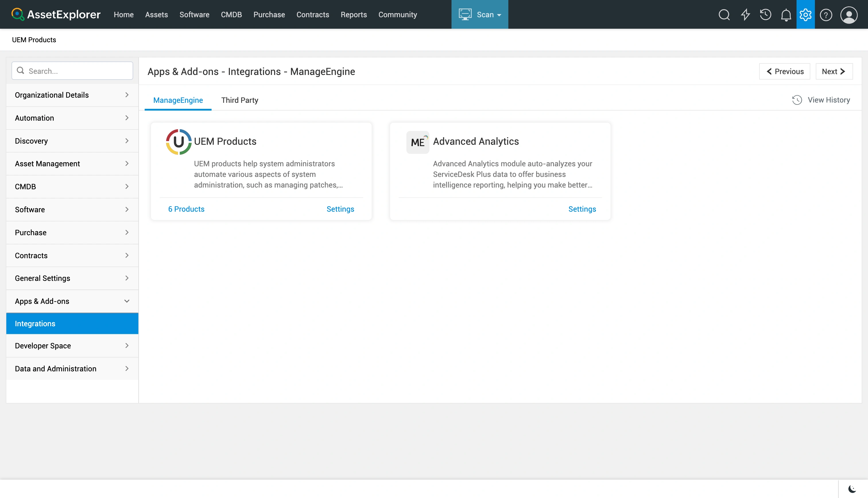Open Software in top navigation bar

(x=194, y=14)
